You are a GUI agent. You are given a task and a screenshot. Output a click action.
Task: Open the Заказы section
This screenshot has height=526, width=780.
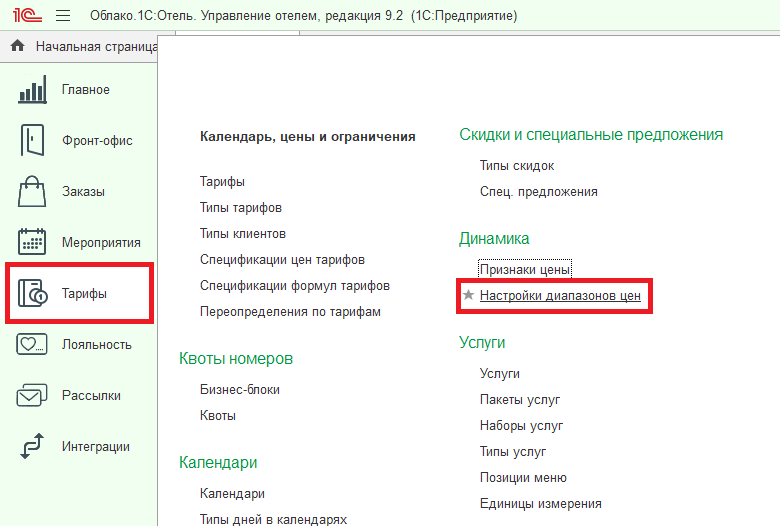click(83, 192)
